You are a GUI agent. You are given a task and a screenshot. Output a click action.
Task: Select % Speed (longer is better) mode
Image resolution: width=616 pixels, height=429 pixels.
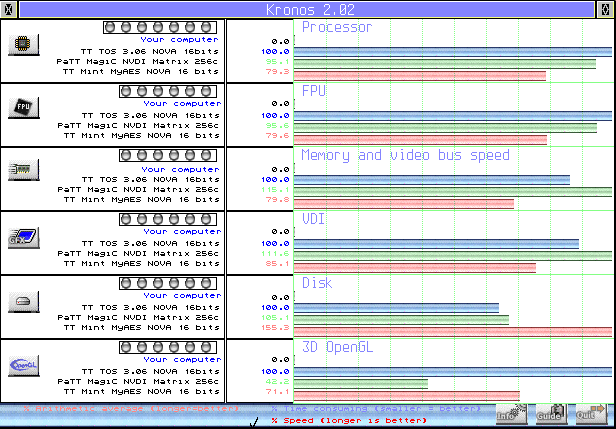pos(349,421)
